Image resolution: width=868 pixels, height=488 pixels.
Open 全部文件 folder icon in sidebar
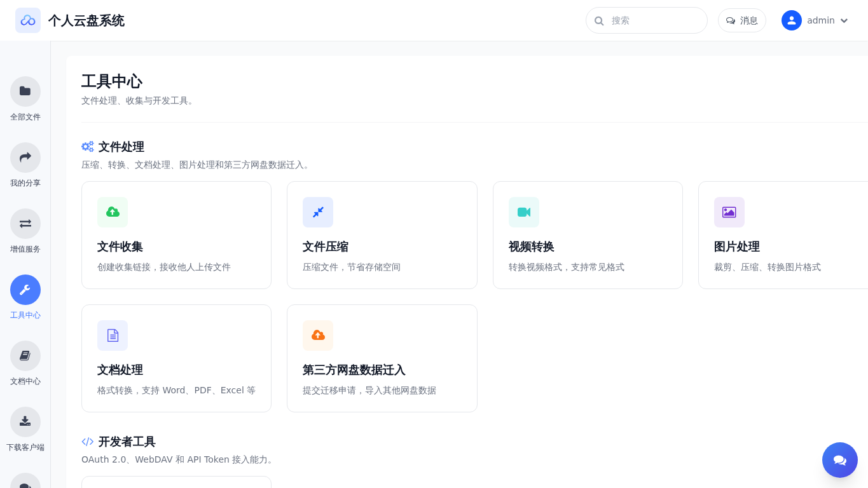(x=25, y=91)
